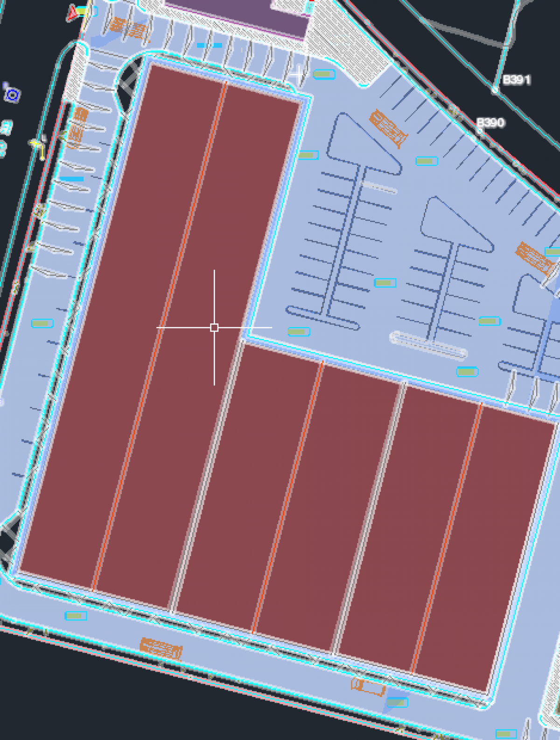Select the yellow bent arrow symbol

(39, 146)
